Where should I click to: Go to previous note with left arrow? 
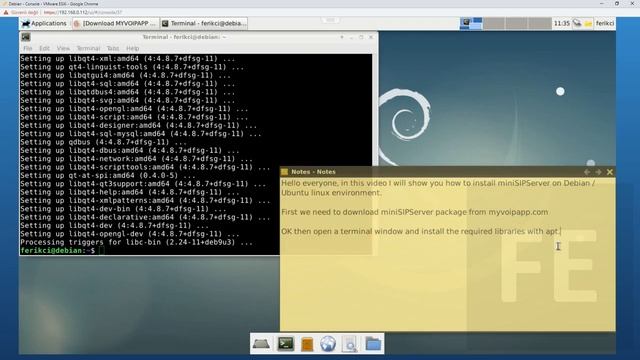(x=587, y=172)
